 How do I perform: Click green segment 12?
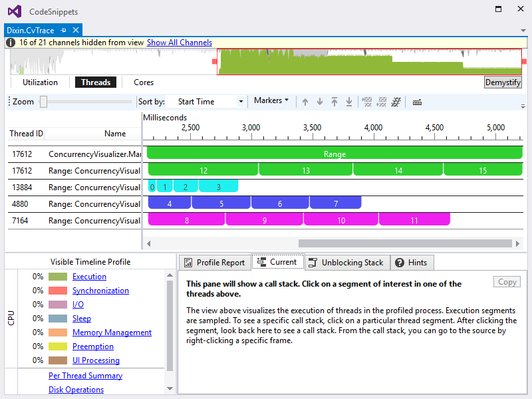(203, 170)
